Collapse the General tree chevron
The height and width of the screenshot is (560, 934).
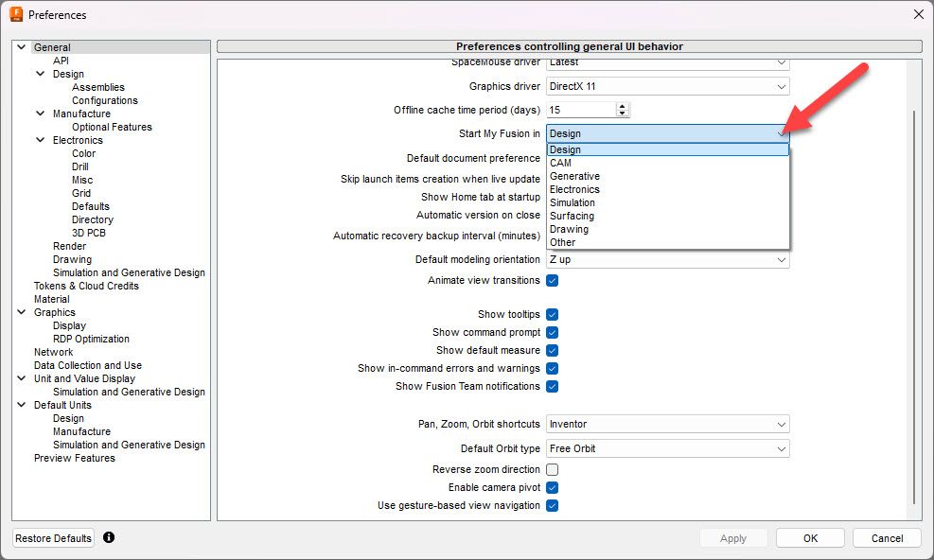pos(22,47)
